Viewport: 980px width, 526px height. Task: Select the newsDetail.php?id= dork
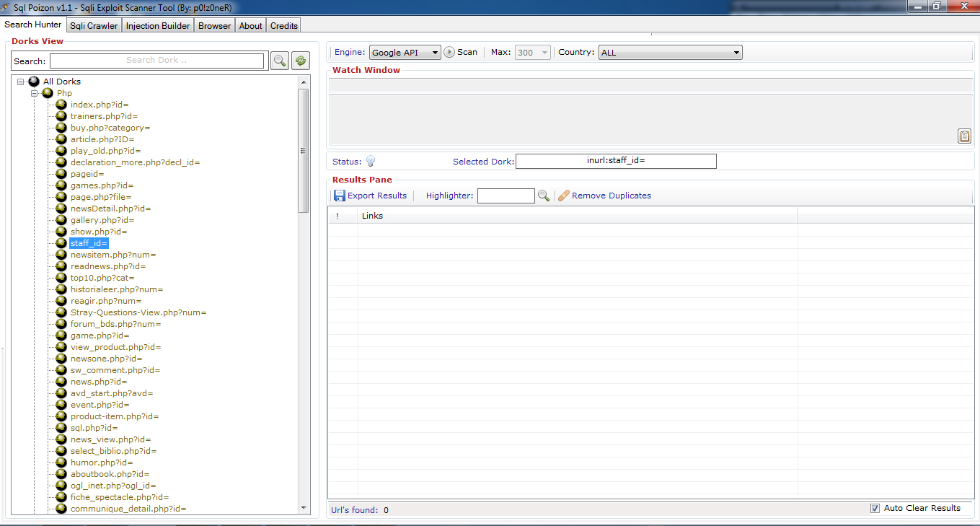110,209
